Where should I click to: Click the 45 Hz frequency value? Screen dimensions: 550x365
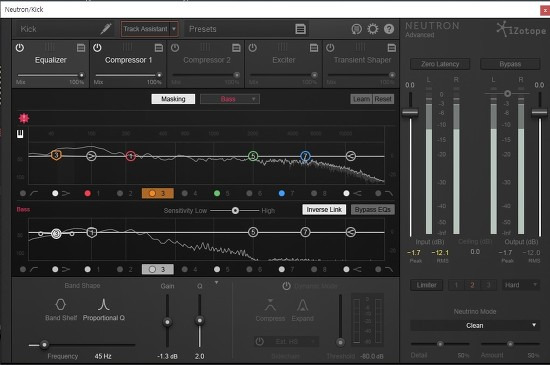click(x=103, y=356)
